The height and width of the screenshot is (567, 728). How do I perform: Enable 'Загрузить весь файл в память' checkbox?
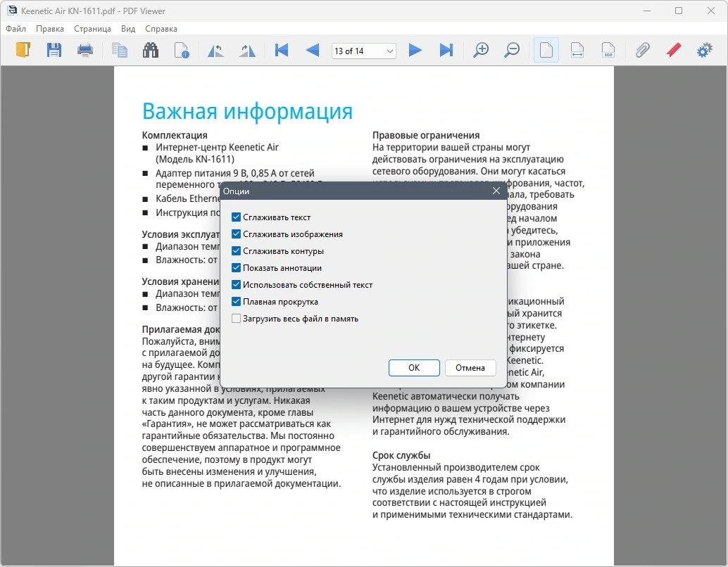coord(236,318)
